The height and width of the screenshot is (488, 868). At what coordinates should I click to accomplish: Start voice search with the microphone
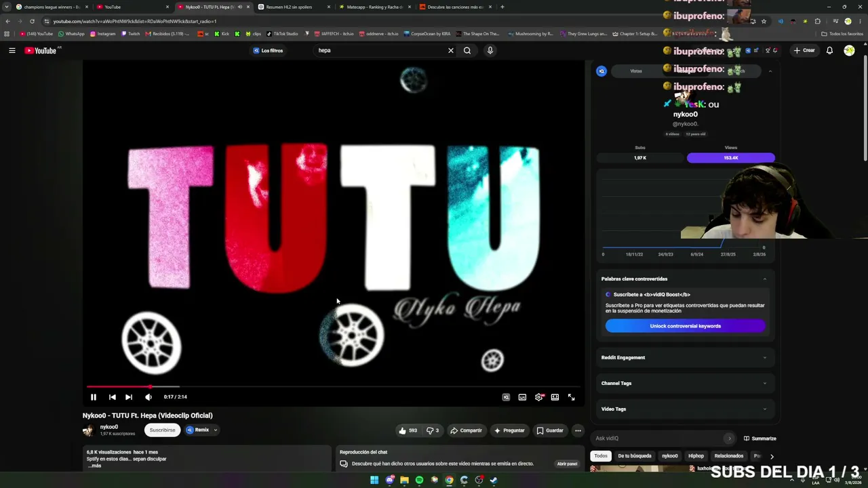point(490,50)
